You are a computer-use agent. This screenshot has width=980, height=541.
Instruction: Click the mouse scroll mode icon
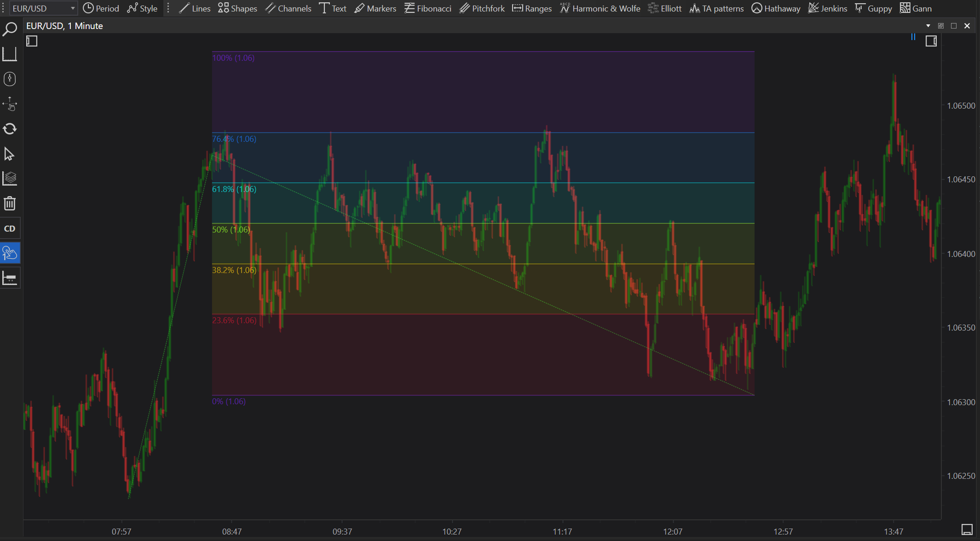pyautogui.click(x=10, y=79)
